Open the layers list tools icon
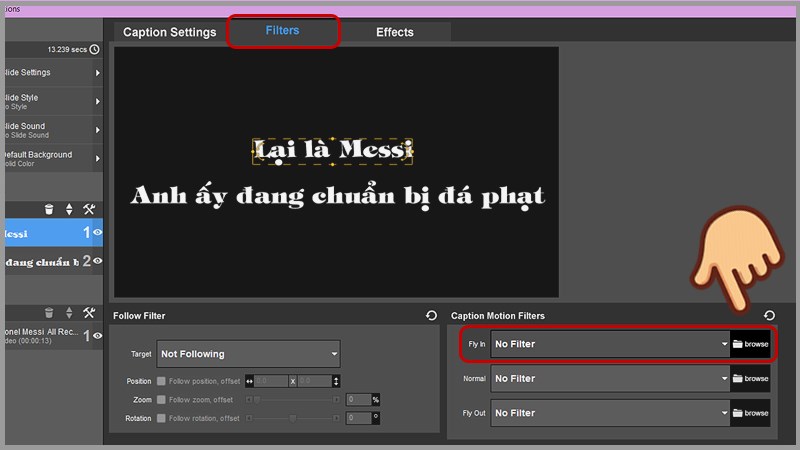Image resolution: width=800 pixels, height=450 pixels. coord(89,313)
